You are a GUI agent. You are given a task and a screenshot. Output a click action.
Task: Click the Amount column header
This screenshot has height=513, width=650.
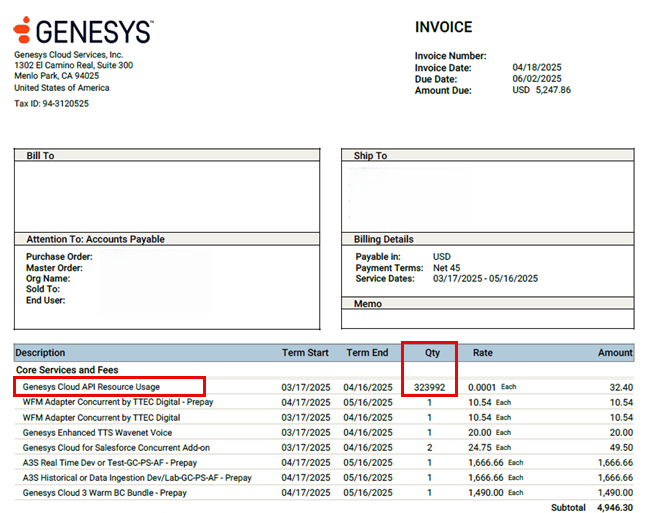(615, 352)
